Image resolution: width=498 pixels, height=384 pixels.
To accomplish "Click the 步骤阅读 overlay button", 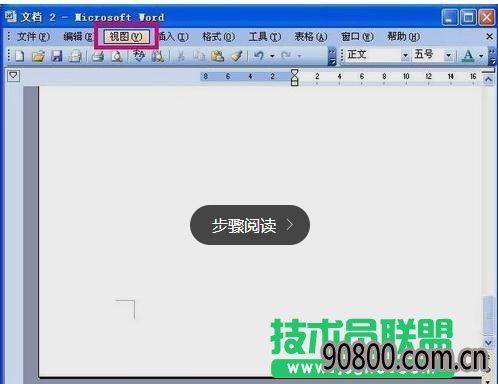I will (250, 225).
